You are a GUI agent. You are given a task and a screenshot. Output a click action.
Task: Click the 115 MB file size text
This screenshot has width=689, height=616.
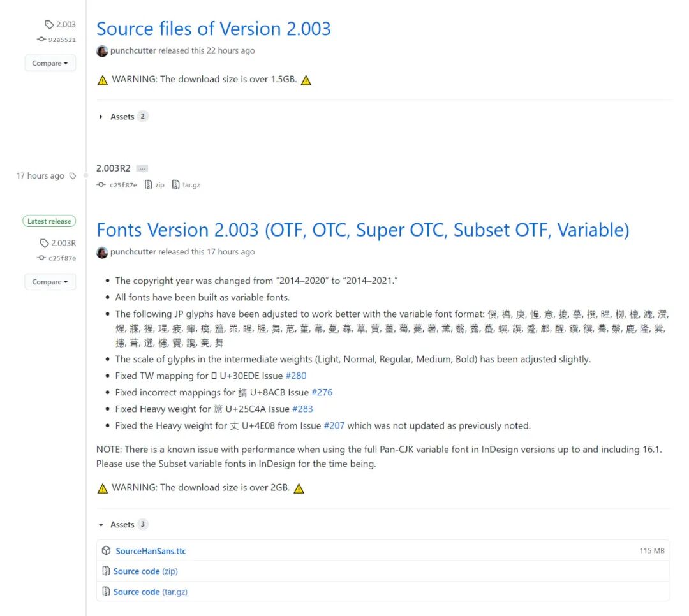pyautogui.click(x=652, y=550)
